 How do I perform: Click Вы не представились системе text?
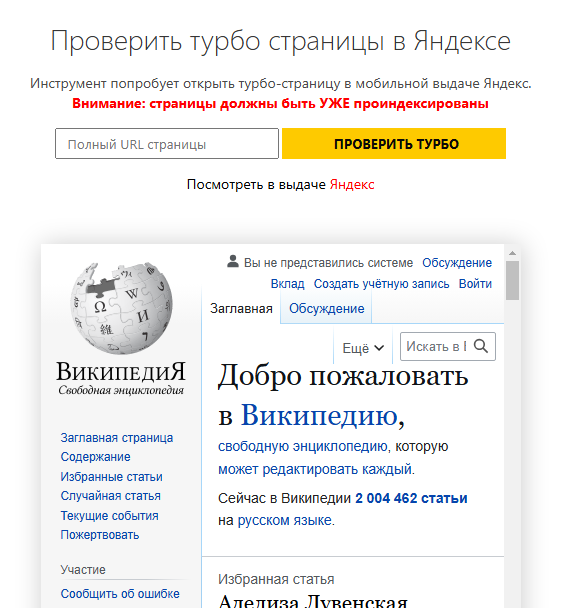(x=328, y=263)
